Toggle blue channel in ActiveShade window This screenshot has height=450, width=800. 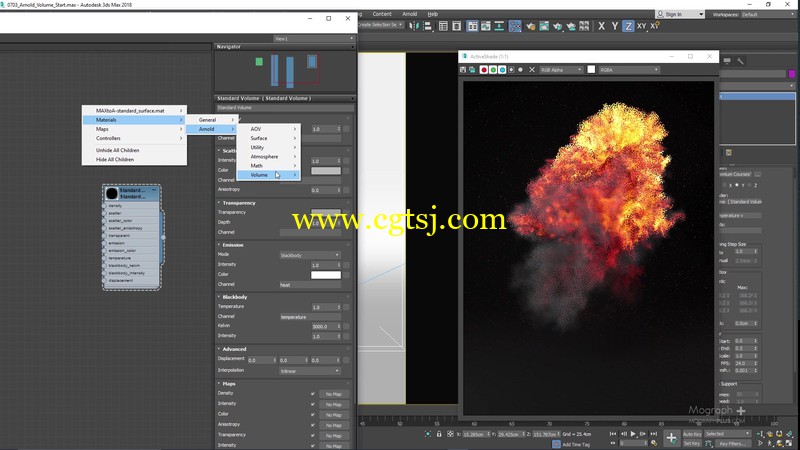point(502,69)
